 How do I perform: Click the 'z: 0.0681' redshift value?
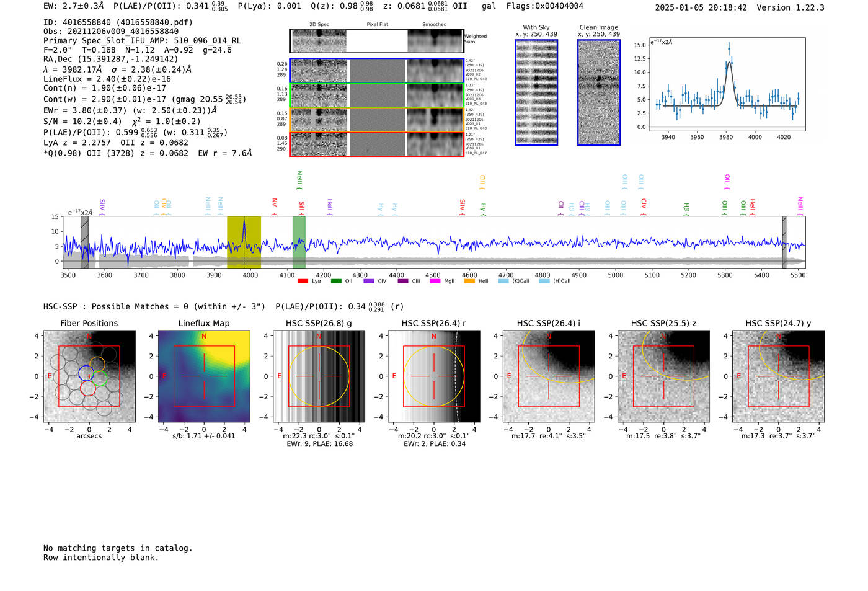point(404,6)
